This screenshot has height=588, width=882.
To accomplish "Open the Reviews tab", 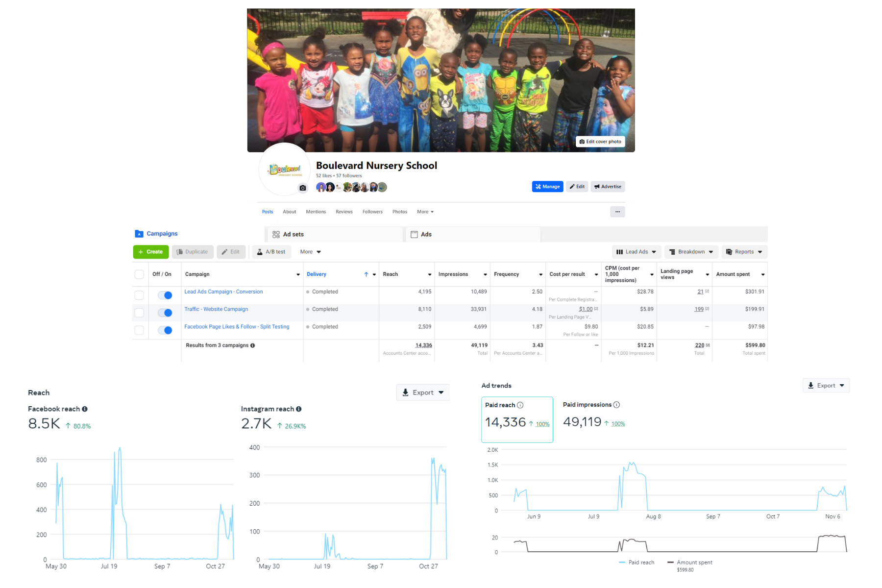I will click(x=344, y=212).
